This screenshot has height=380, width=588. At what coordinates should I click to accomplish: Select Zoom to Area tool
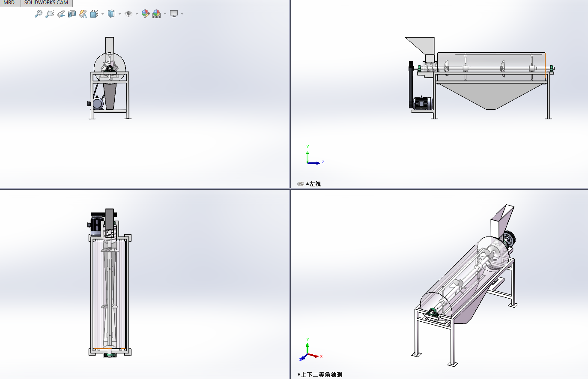click(50, 14)
